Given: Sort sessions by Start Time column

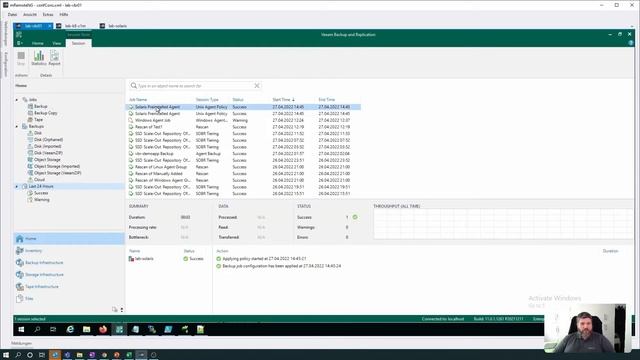Looking at the screenshot, I should [282, 100].
